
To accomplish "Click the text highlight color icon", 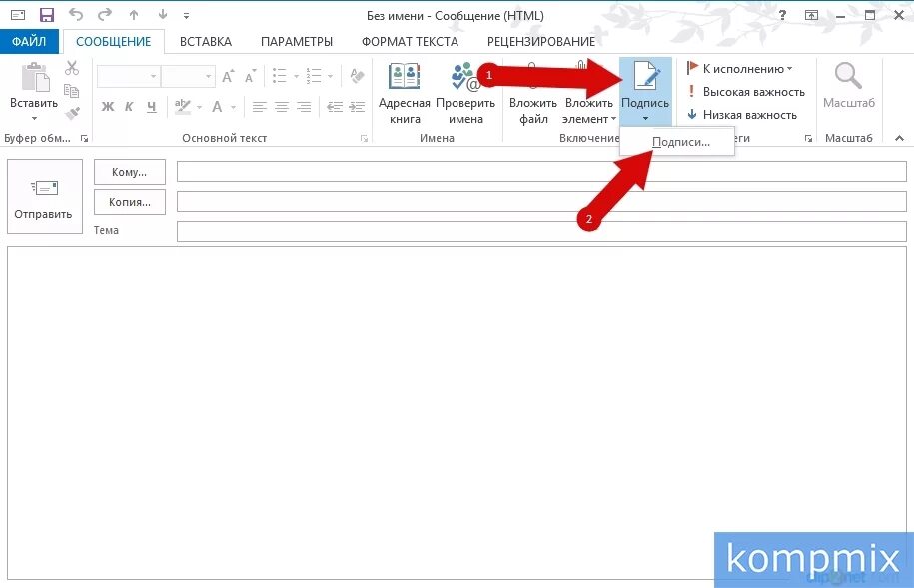I will pos(183,106).
